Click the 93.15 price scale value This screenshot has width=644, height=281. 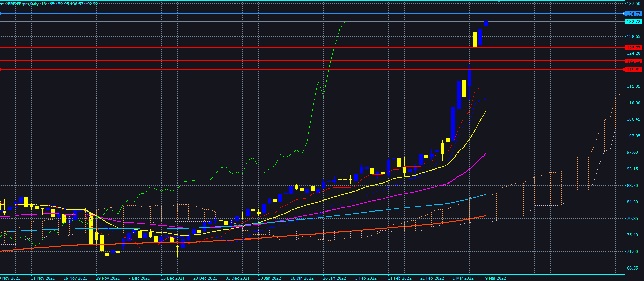point(633,169)
